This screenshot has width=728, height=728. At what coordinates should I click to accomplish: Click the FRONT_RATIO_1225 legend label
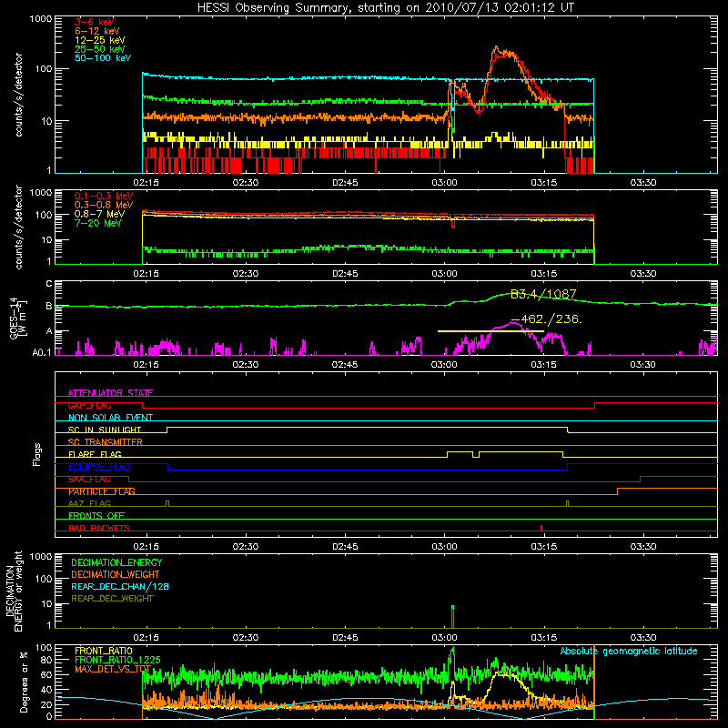pos(117,660)
